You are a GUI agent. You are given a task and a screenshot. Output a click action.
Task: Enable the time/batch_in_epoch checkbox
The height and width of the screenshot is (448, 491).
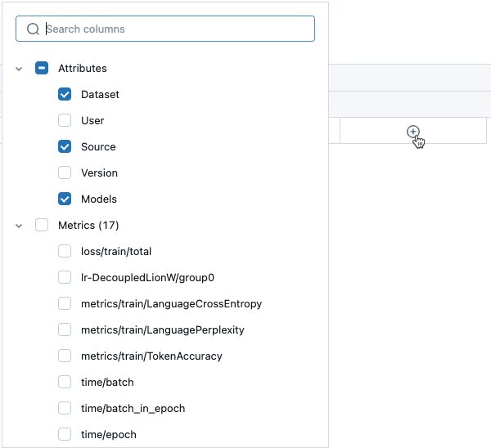65,409
